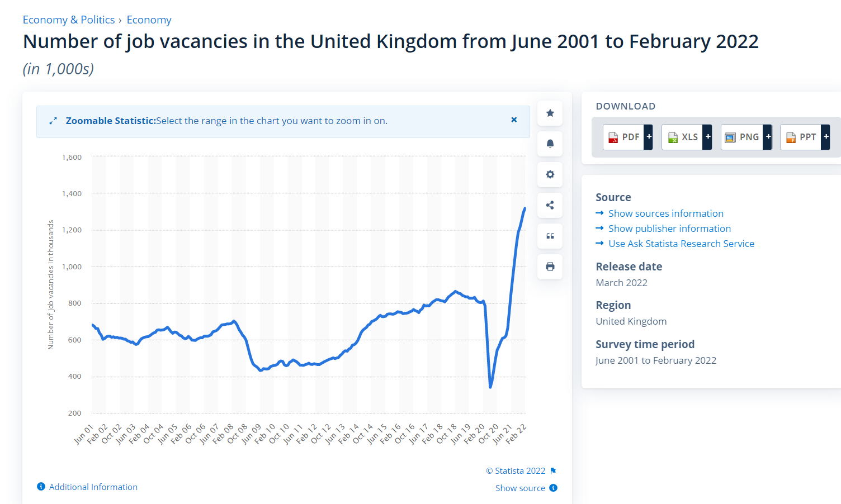Click the print statistic icon
The width and height of the screenshot is (841, 504).
pyautogui.click(x=550, y=267)
